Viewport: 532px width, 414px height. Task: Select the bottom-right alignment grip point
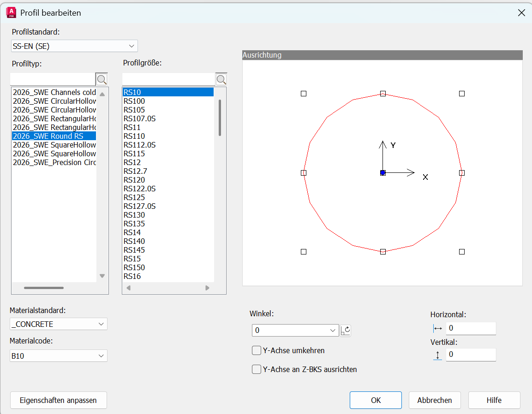coord(462,252)
